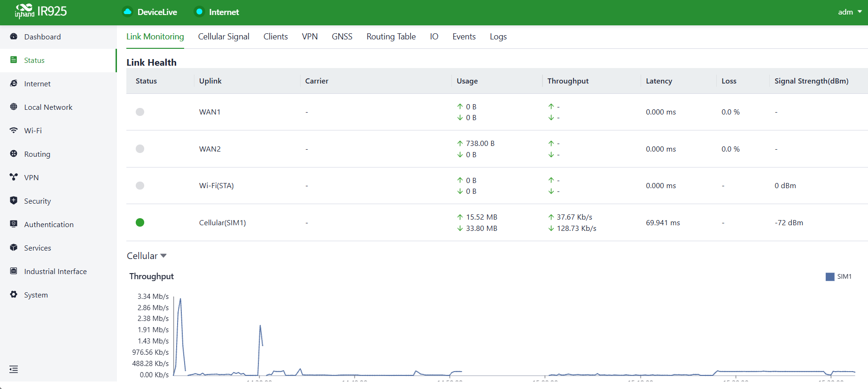Click the Status sidebar icon
868x389 pixels.
point(14,60)
